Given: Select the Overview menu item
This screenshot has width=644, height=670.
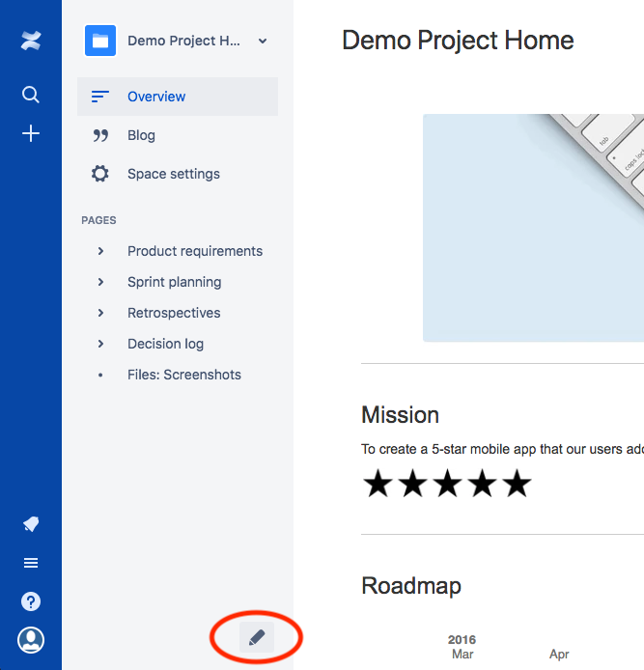Looking at the screenshot, I should pyautogui.click(x=178, y=97).
